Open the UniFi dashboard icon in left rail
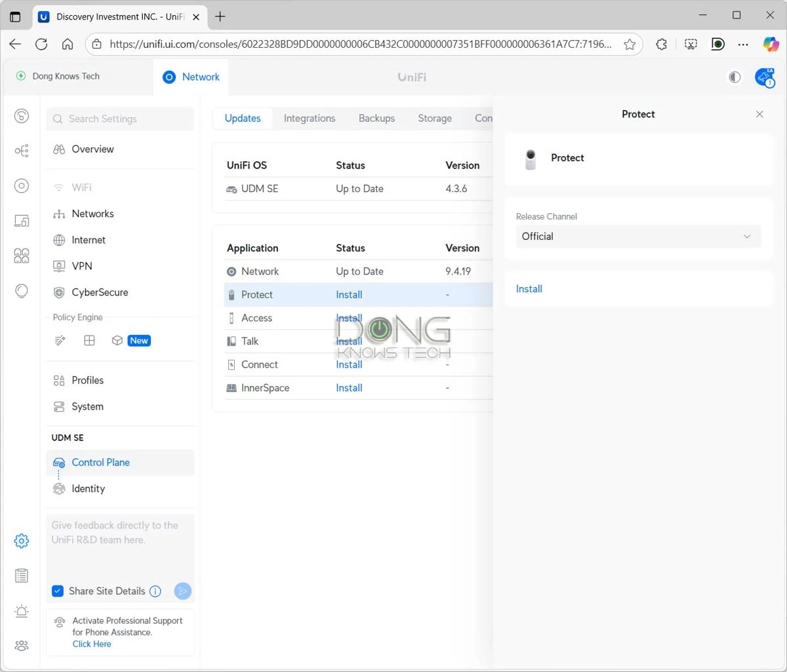 click(x=22, y=116)
